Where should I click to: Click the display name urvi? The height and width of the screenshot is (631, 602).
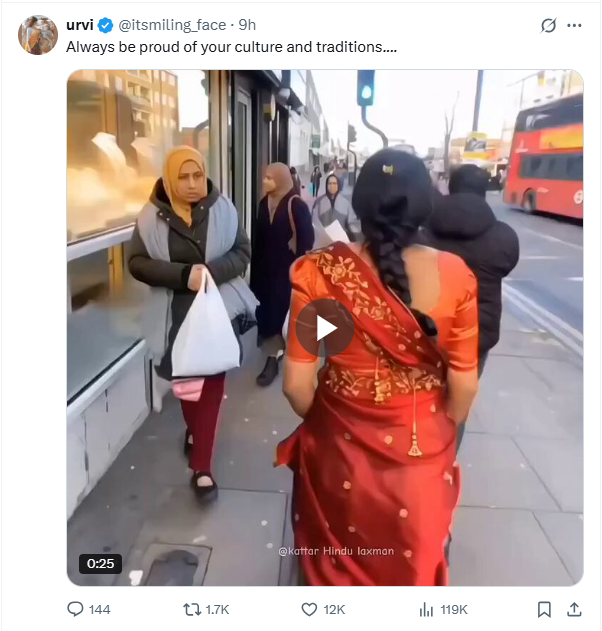[80, 25]
